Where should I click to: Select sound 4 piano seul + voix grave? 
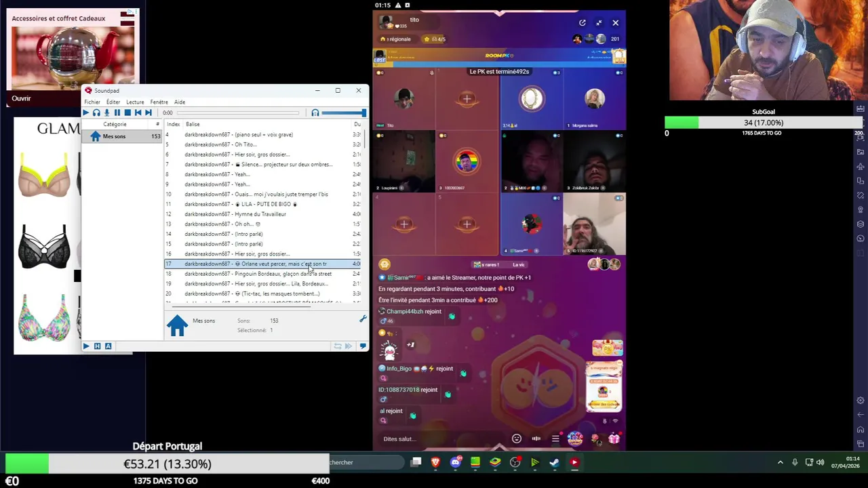pyautogui.click(x=263, y=134)
